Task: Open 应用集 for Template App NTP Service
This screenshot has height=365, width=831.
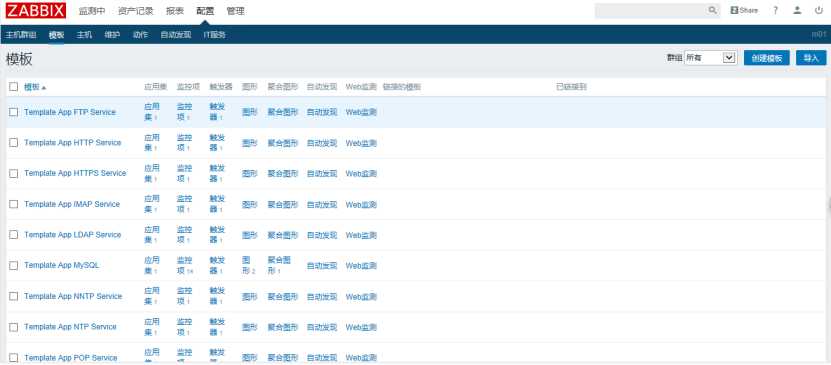Action: 152,327
